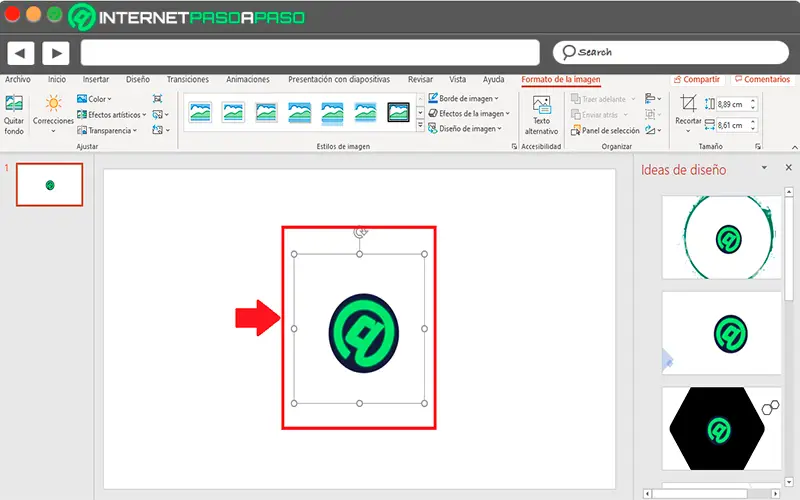Open the Panel de selección
Viewport: 800px width, 500px height.
click(605, 131)
